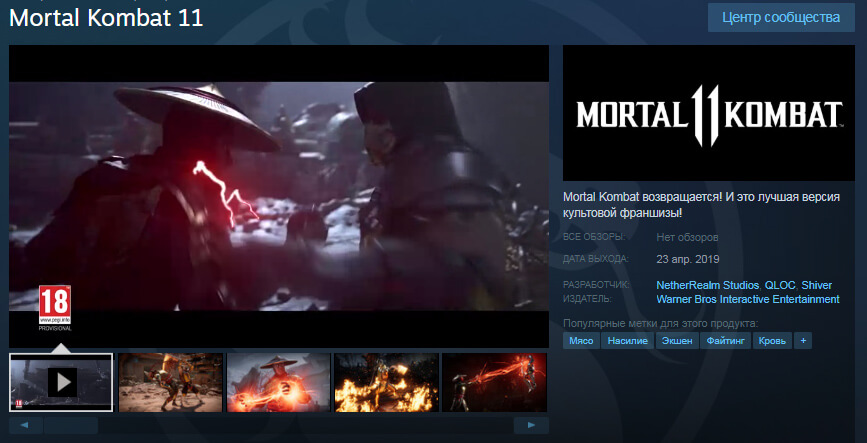Image resolution: width=867 pixels, height=443 pixels.
Task: Click the main trailer video player area
Action: 279,196
